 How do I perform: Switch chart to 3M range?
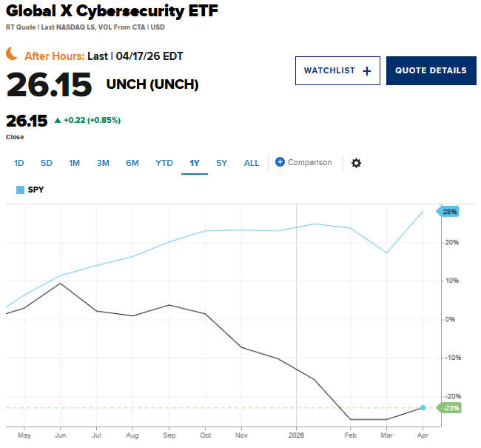(x=103, y=163)
